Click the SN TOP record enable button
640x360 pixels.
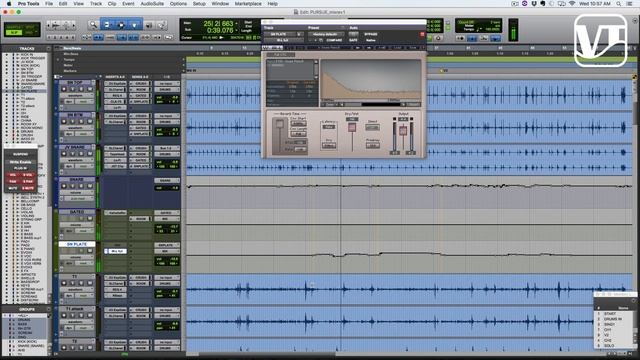[64, 89]
